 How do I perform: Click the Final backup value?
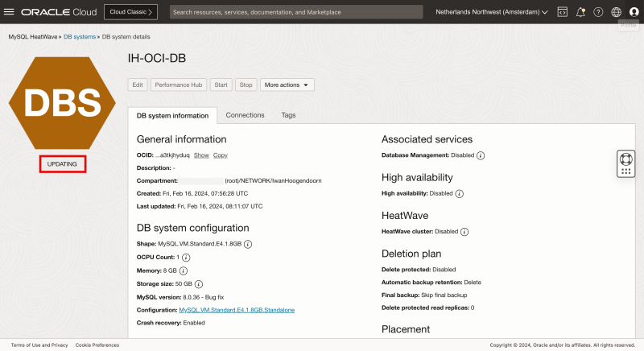click(x=444, y=295)
